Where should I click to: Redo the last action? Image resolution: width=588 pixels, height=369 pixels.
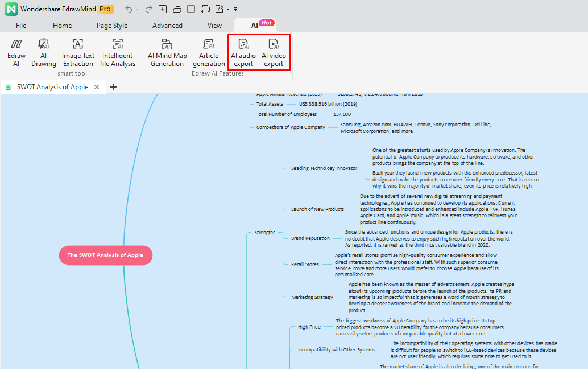tap(148, 9)
